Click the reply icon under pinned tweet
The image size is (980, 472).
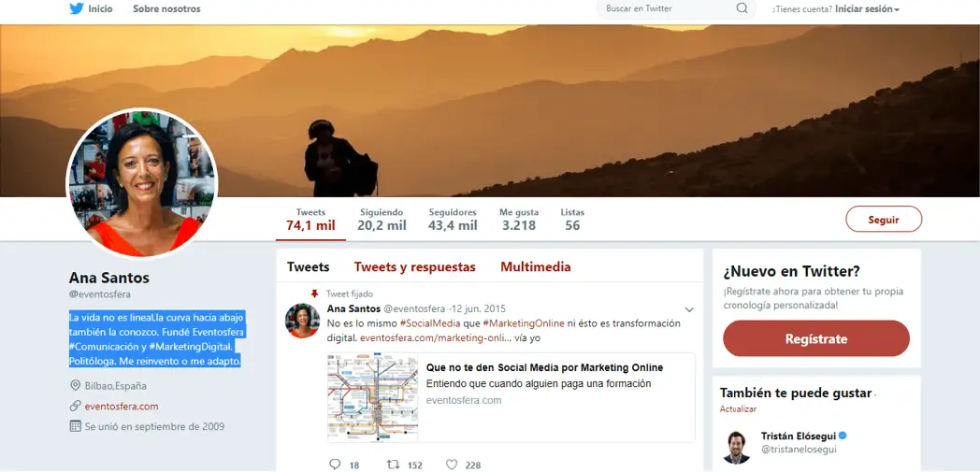pos(335,464)
